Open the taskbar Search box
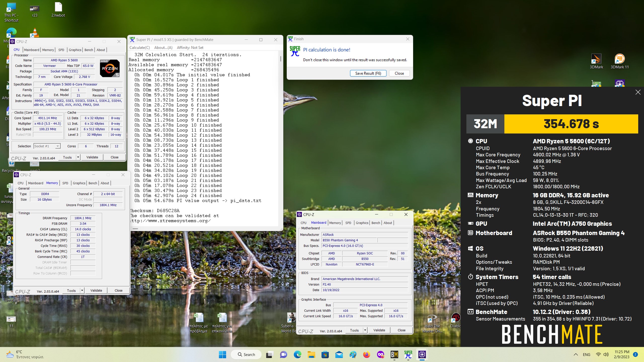The height and width of the screenshot is (362, 644). click(246, 354)
